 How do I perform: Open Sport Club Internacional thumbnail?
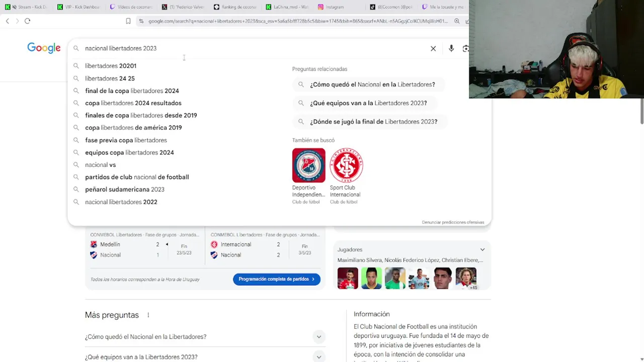(x=346, y=165)
